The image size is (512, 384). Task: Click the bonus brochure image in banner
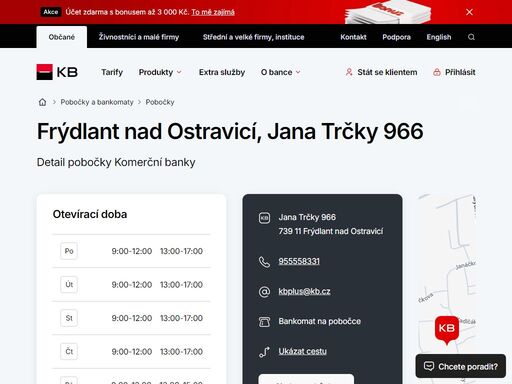pos(388,12)
